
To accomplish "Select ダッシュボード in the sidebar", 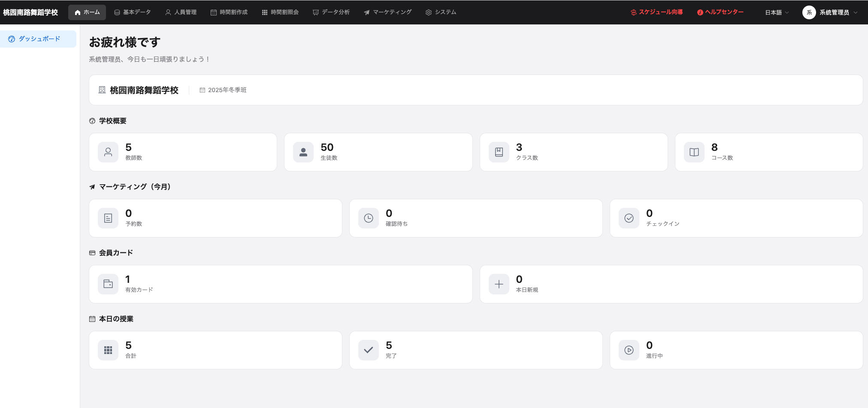I will coord(39,39).
